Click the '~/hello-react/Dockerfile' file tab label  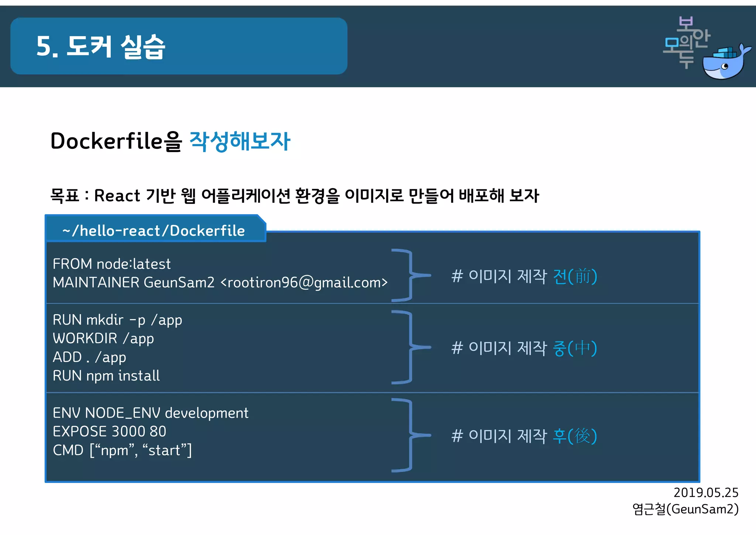[154, 230]
